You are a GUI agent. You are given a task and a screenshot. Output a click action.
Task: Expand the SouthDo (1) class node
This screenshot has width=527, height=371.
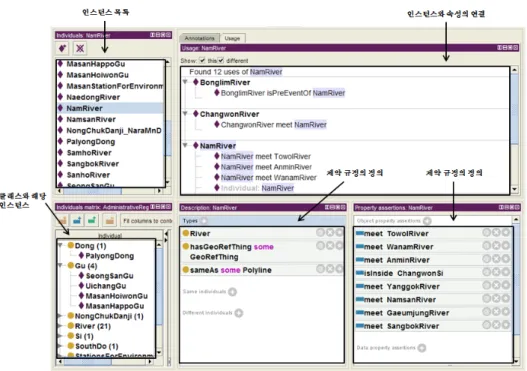coord(60,346)
